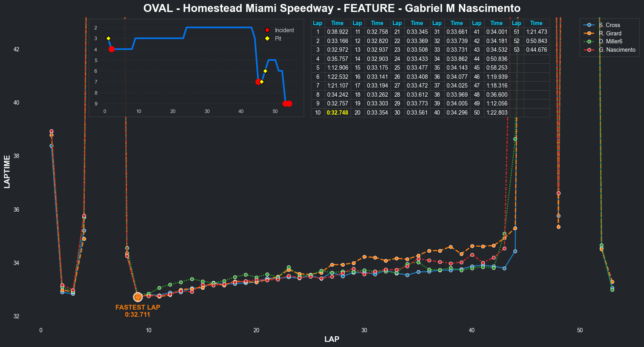The image size is (644, 347).
Task: Click the green D. Miller6 lap 44 data point
Action: [515, 139]
